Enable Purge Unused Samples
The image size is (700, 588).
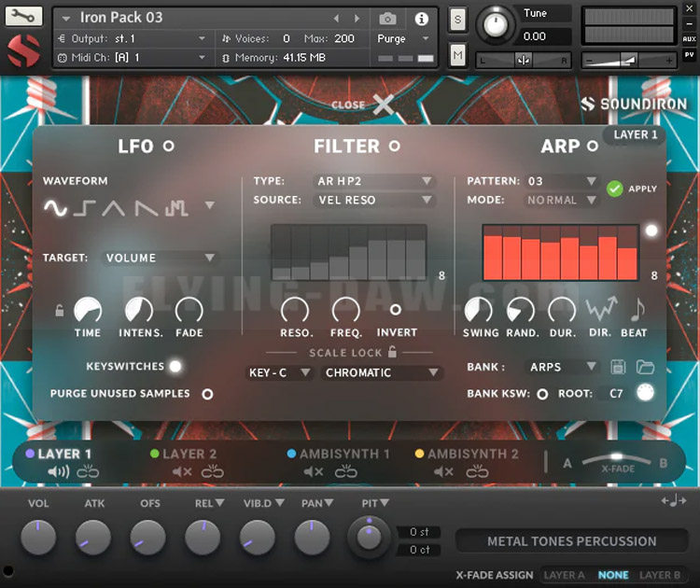207,394
